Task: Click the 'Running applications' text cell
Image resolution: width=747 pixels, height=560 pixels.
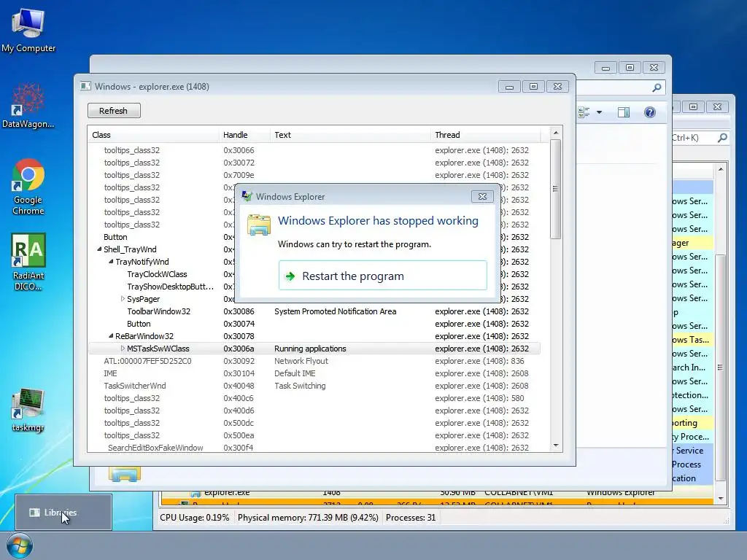Action: tap(310, 348)
